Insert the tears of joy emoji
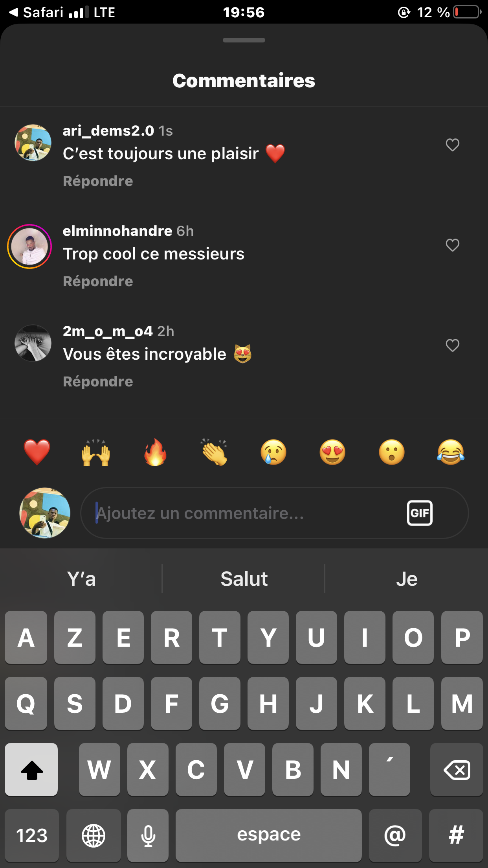The width and height of the screenshot is (488, 868). pos(451,452)
